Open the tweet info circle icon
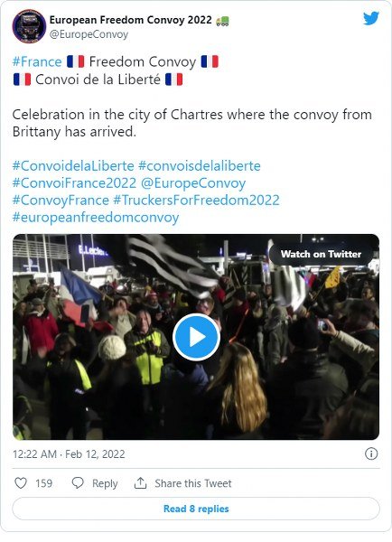 (371, 453)
